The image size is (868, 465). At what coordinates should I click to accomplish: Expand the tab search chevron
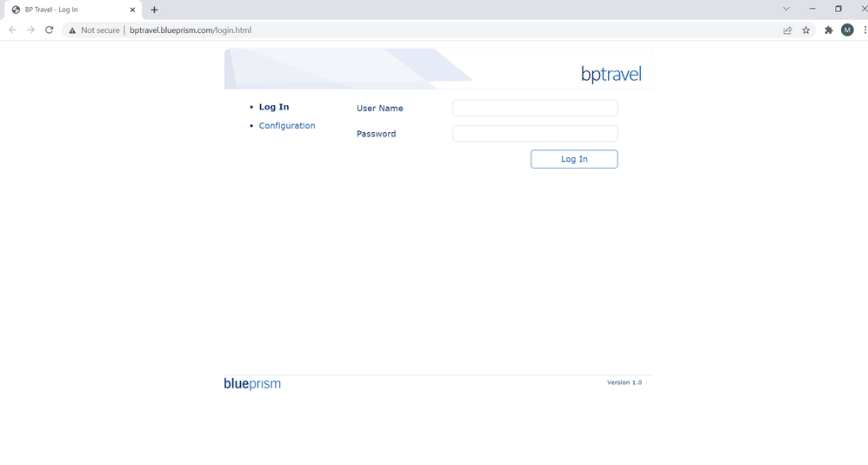[786, 9]
